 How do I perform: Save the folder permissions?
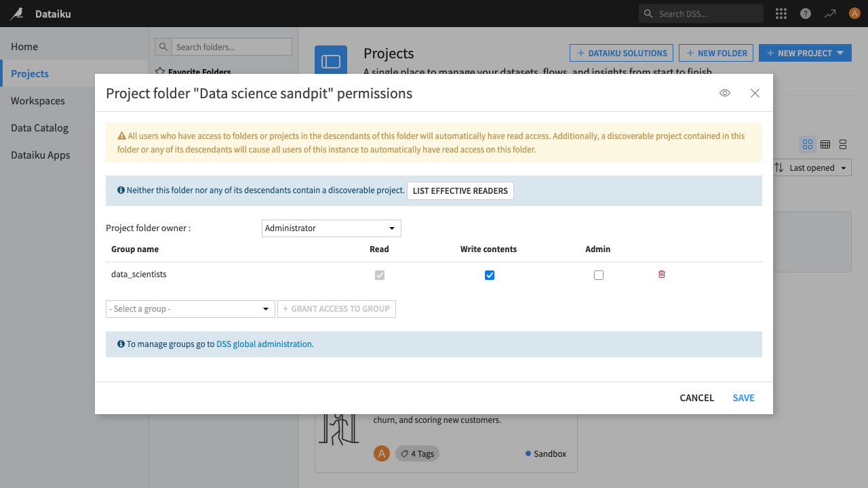(743, 398)
